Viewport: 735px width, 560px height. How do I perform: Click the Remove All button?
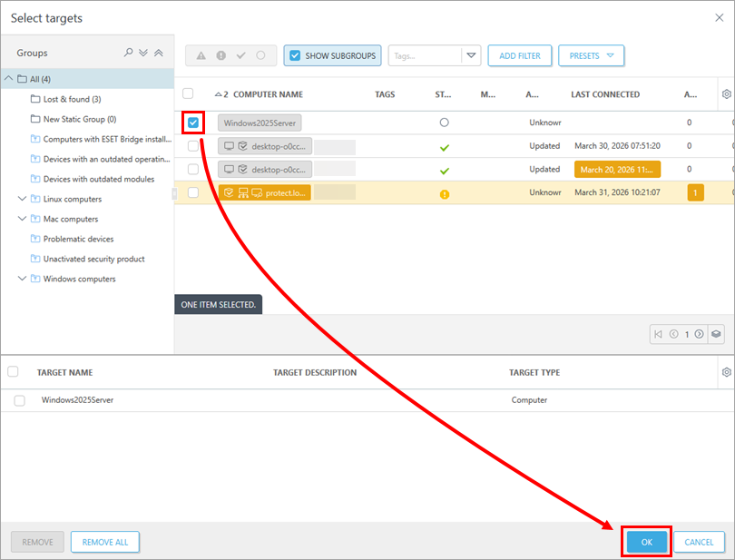pyautogui.click(x=104, y=542)
